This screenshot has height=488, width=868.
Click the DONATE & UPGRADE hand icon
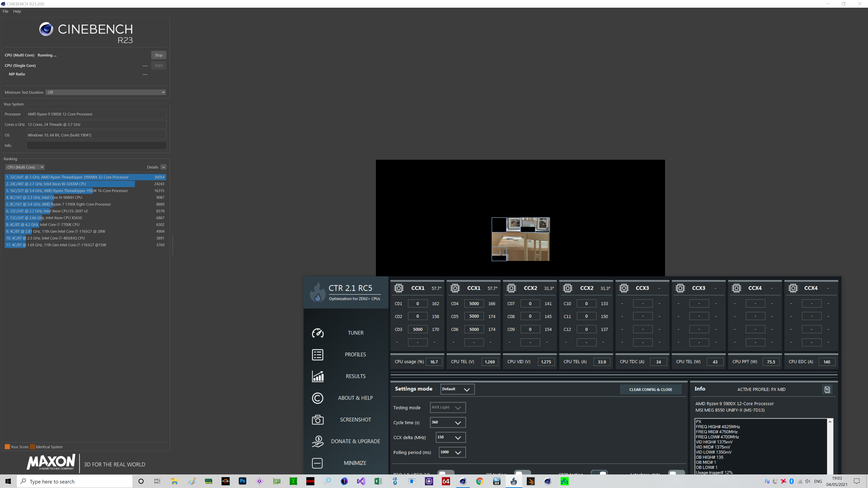click(317, 441)
